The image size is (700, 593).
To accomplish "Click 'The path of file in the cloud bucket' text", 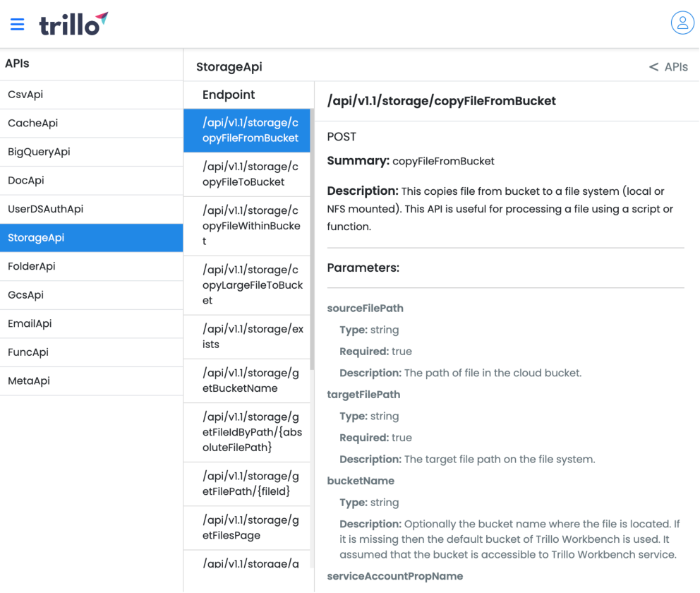I will [x=493, y=373].
